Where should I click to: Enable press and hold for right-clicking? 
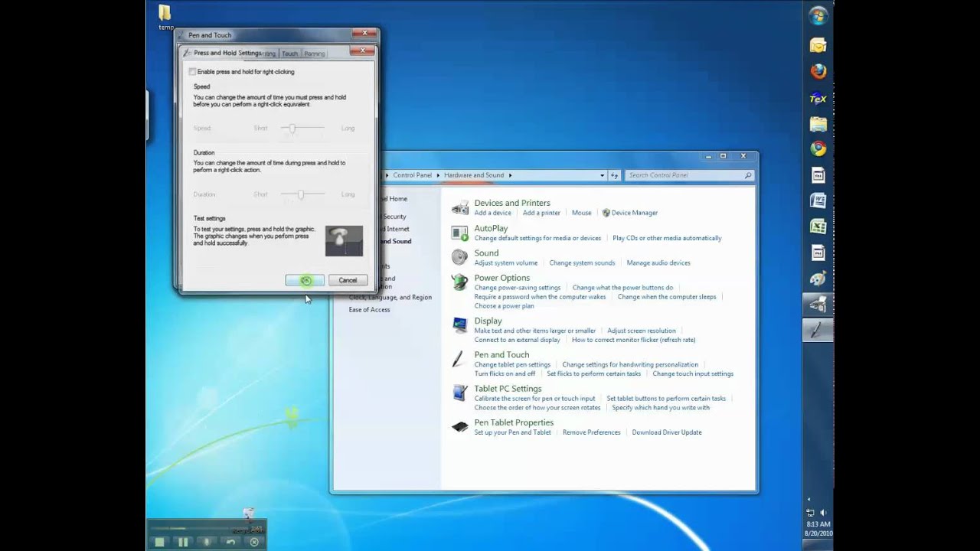click(x=193, y=72)
